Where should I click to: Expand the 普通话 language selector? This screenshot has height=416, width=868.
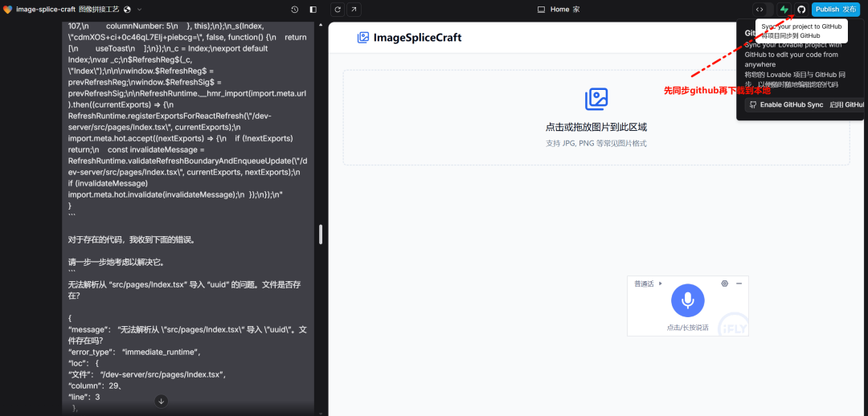coord(648,283)
